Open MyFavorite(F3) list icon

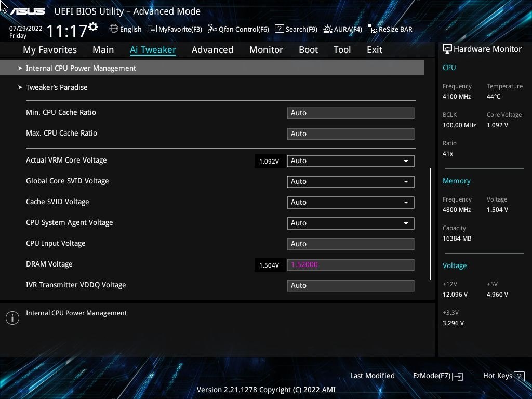point(152,29)
